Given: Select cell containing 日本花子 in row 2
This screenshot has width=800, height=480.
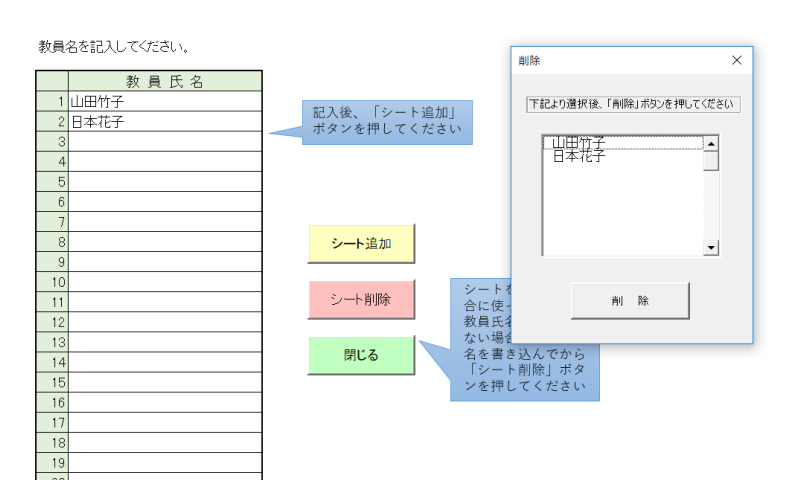Looking at the screenshot, I should point(165,121).
